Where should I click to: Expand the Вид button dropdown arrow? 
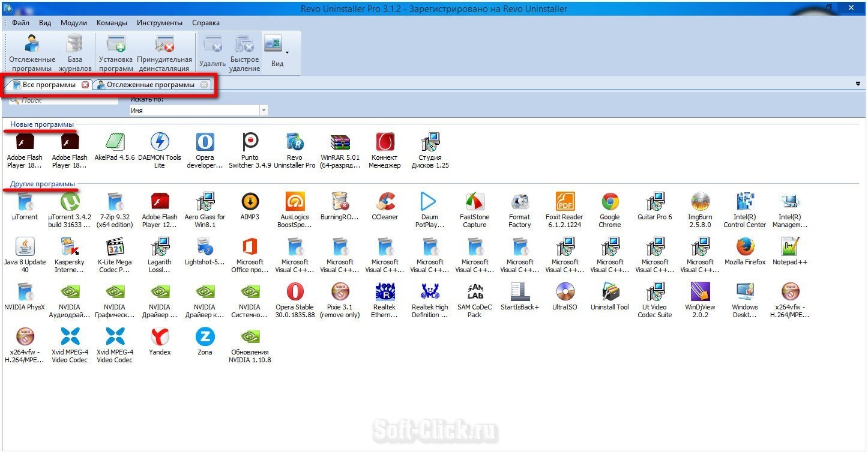click(x=287, y=52)
